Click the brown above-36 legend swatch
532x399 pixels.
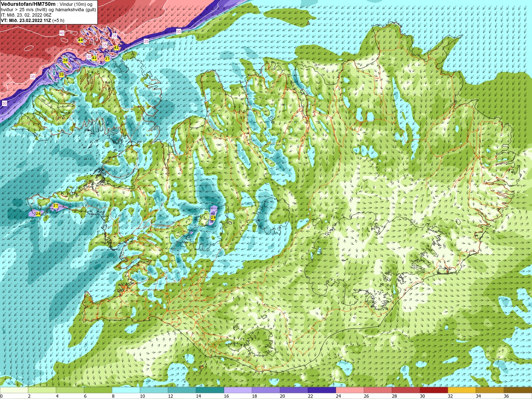518,390
